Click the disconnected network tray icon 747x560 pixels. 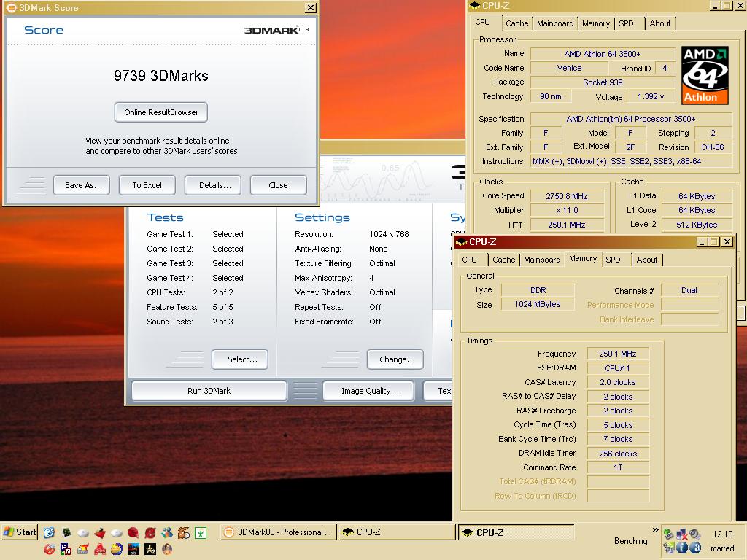[x=682, y=534]
